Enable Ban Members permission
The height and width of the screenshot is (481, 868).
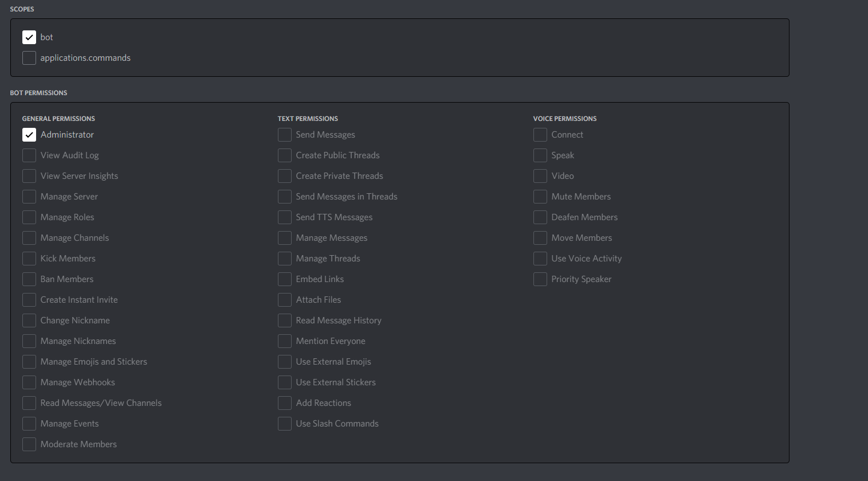(29, 279)
